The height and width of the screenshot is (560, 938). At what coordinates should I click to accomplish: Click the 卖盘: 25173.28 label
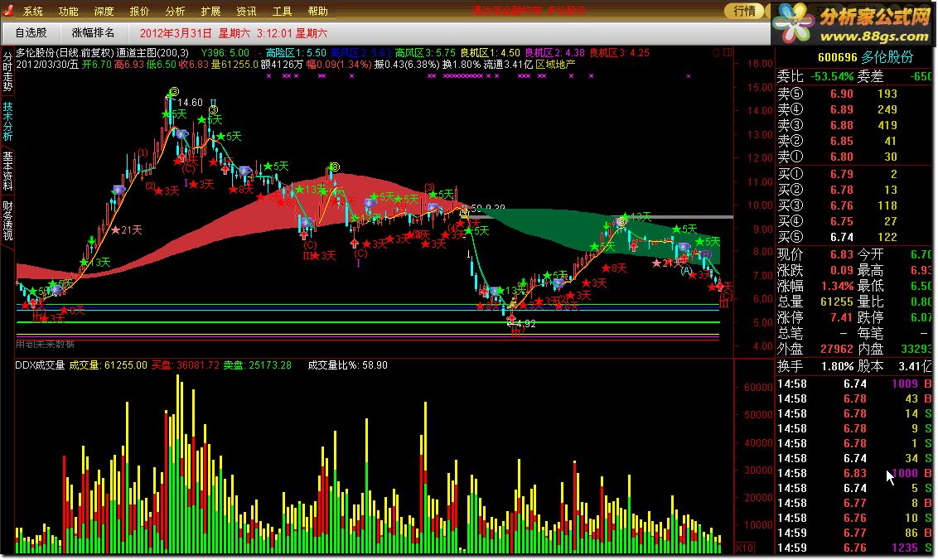coord(257,365)
